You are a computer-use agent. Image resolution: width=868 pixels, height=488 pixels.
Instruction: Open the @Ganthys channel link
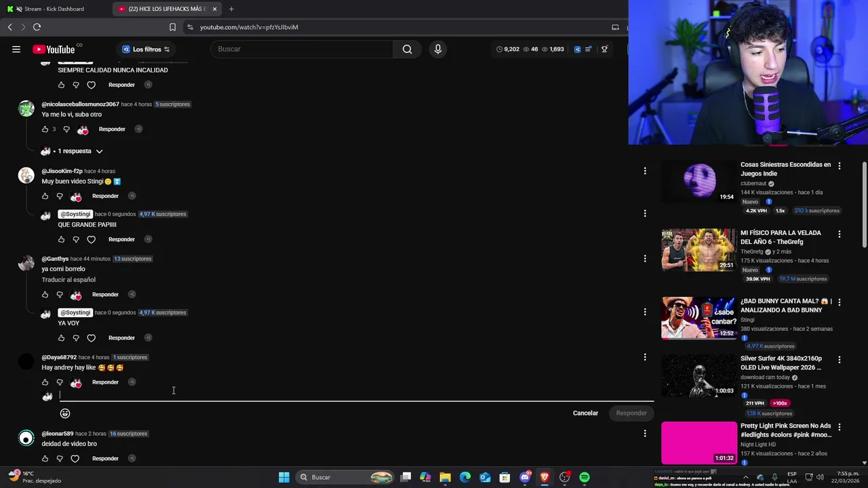(x=55, y=259)
